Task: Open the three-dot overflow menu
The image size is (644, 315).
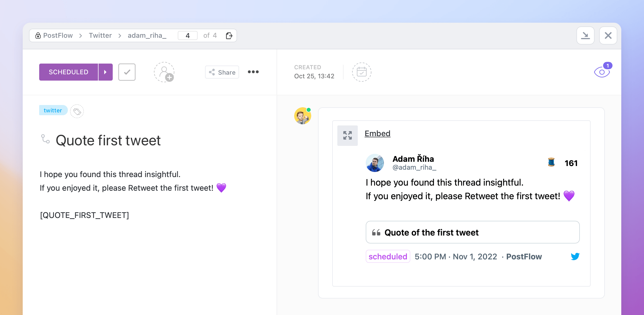Action: click(253, 72)
